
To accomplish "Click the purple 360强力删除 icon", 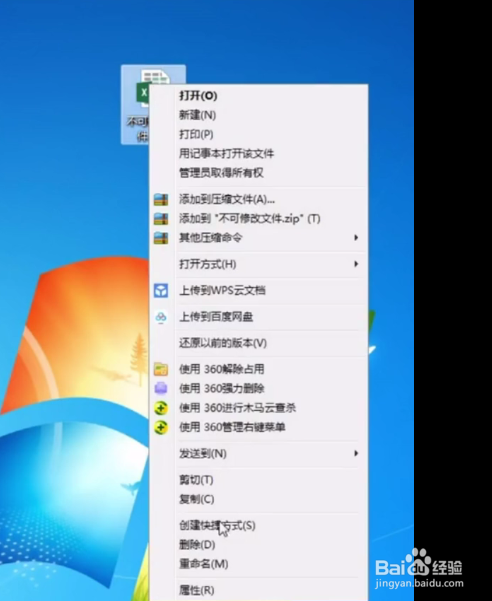I will pos(161,388).
